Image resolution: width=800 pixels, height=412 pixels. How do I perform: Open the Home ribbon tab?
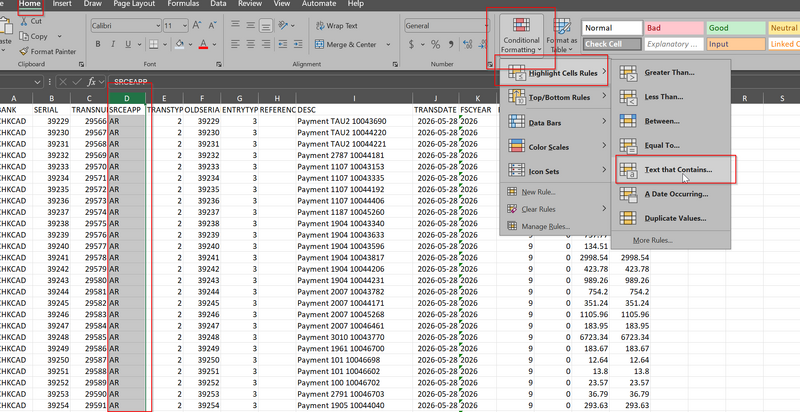click(x=30, y=4)
